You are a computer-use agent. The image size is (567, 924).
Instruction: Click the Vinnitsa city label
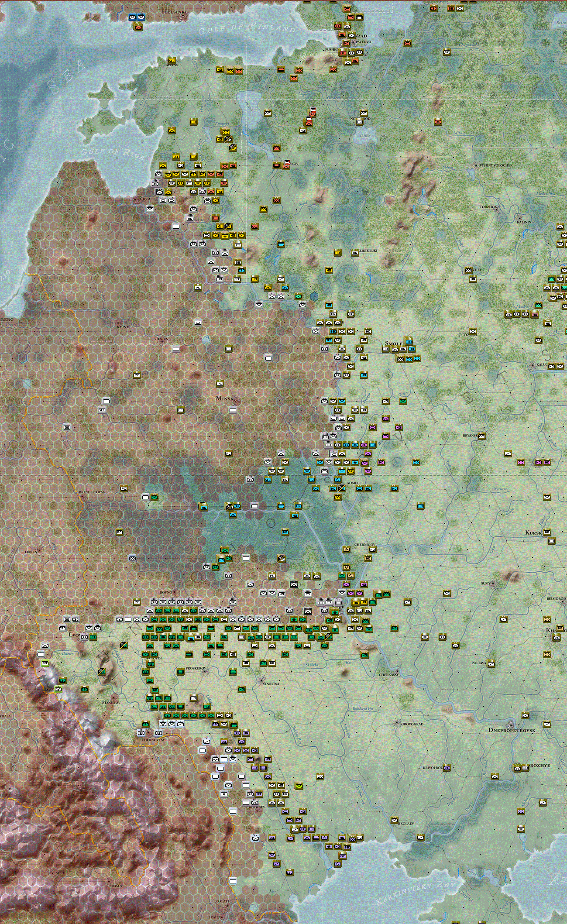click(271, 684)
